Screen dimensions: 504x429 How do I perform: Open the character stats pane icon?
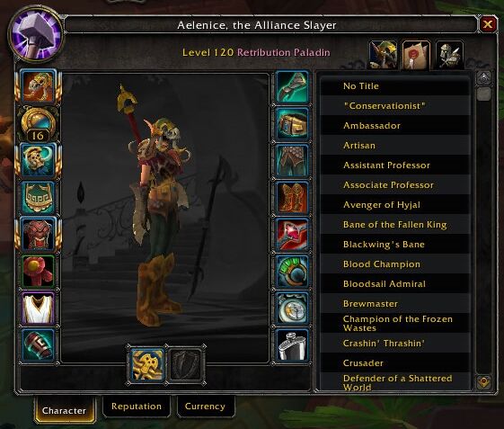click(383, 55)
